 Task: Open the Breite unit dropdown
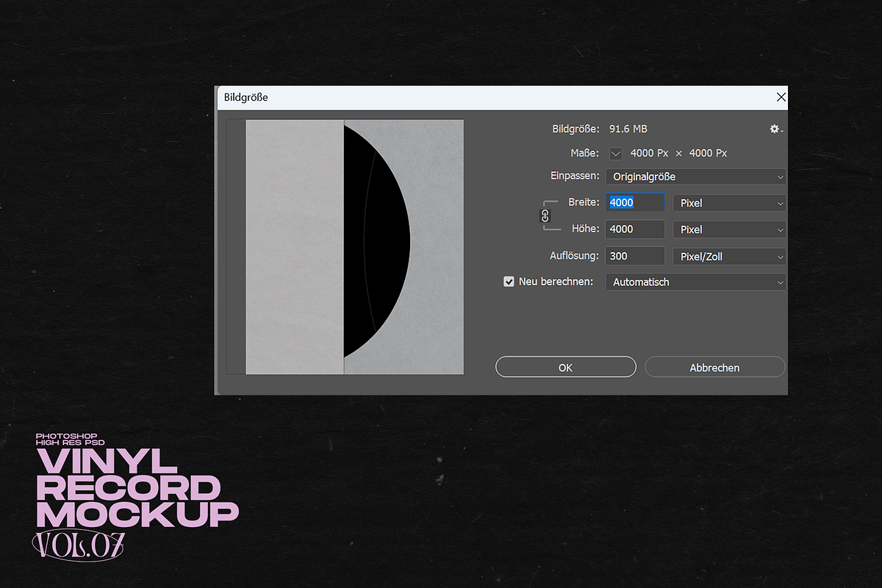click(729, 203)
